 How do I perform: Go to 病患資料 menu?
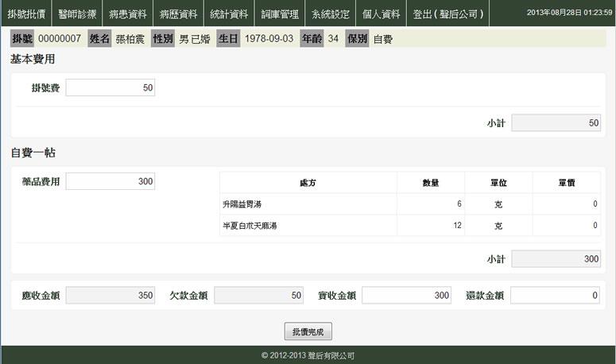tap(128, 14)
